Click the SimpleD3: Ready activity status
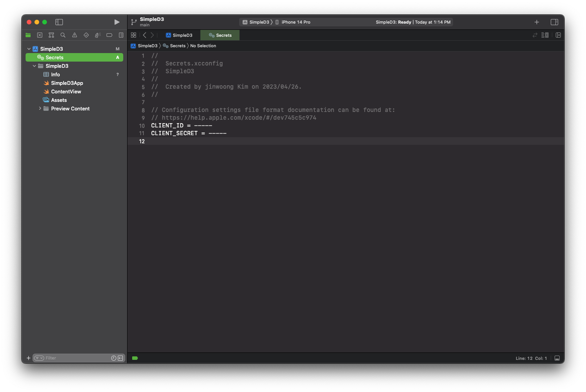 tap(413, 22)
